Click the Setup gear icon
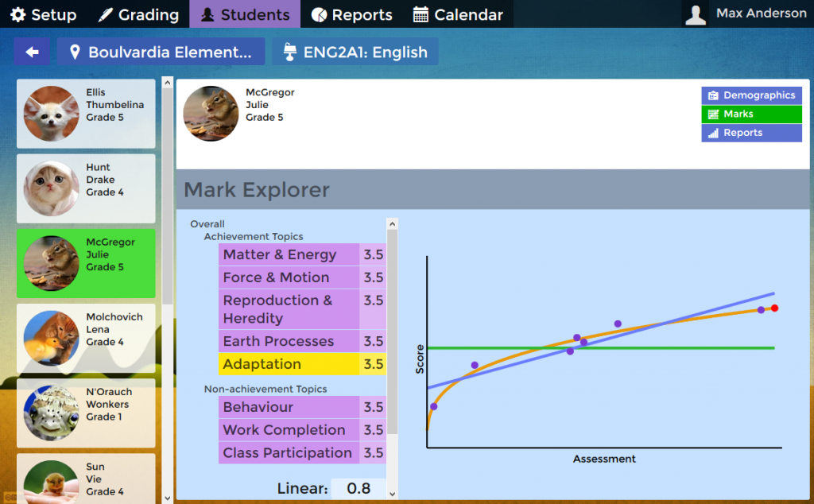The width and height of the screenshot is (814, 504). [17, 15]
